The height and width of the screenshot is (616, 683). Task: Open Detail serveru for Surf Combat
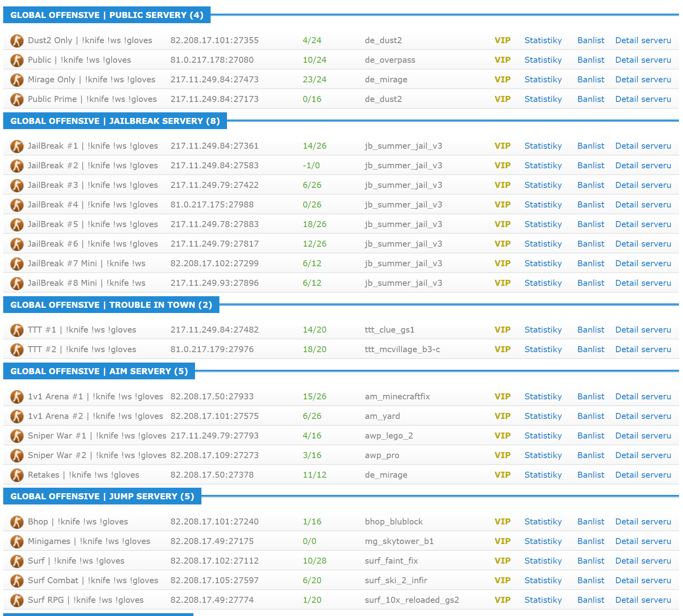tap(643, 580)
